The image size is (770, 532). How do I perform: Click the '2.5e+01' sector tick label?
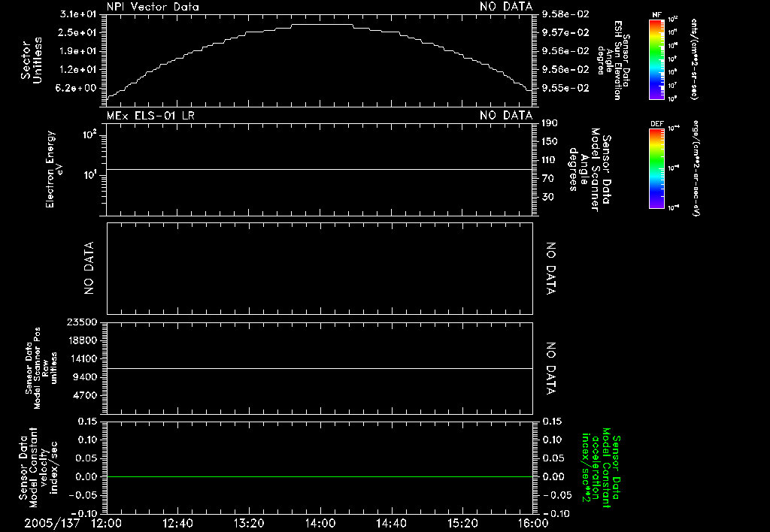click(78, 32)
